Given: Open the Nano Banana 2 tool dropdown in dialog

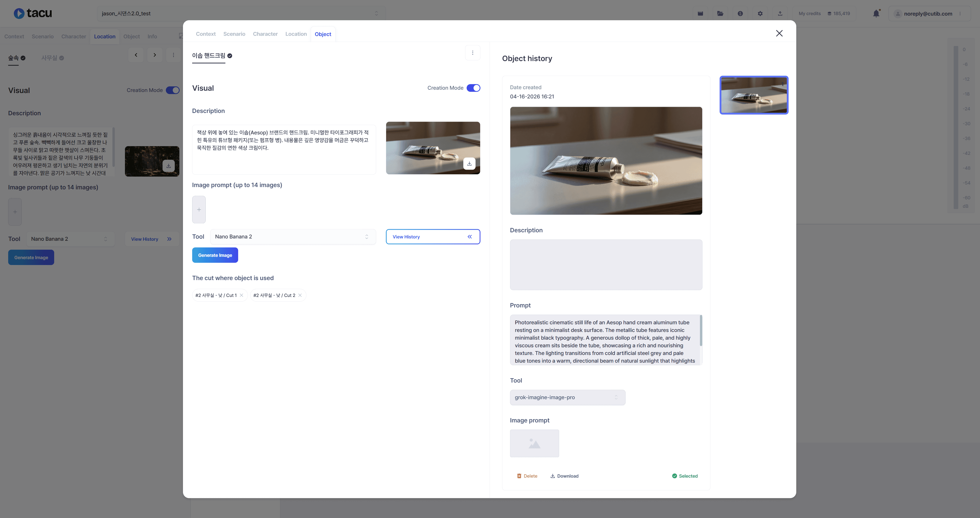Looking at the screenshot, I should point(293,237).
